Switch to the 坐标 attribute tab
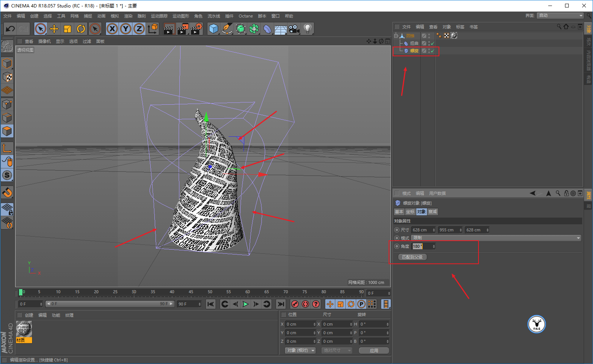Viewport: 593px width, 364px height. [410, 212]
